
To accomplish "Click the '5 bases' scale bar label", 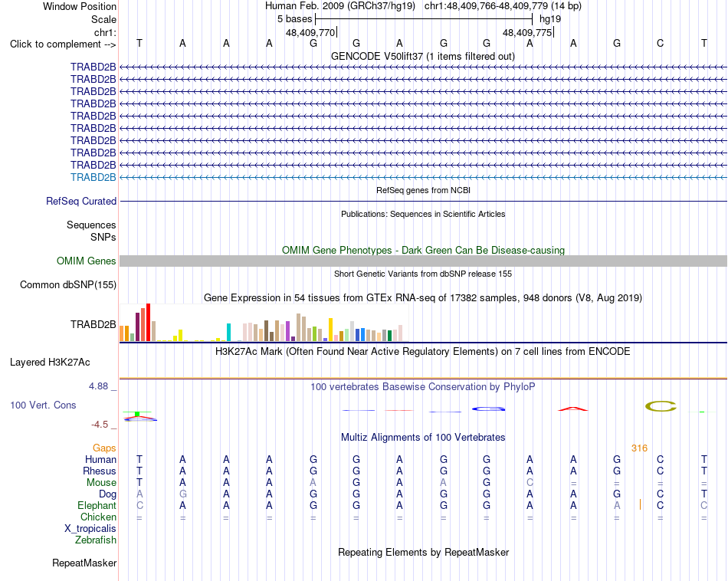I will [x=294, y=19].
